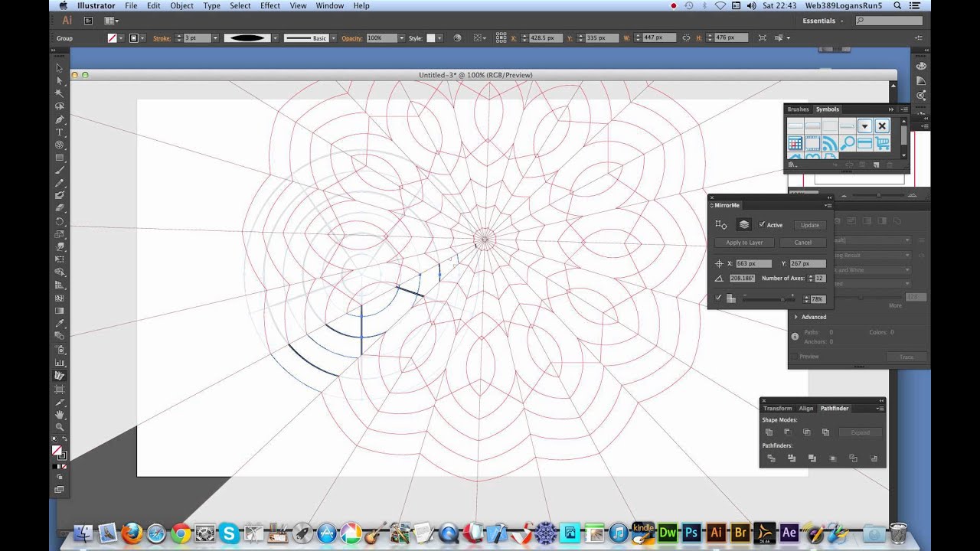Open the MirrorMe panel flyout menu
The image size is (980, 551).
[x=828, y=205]
